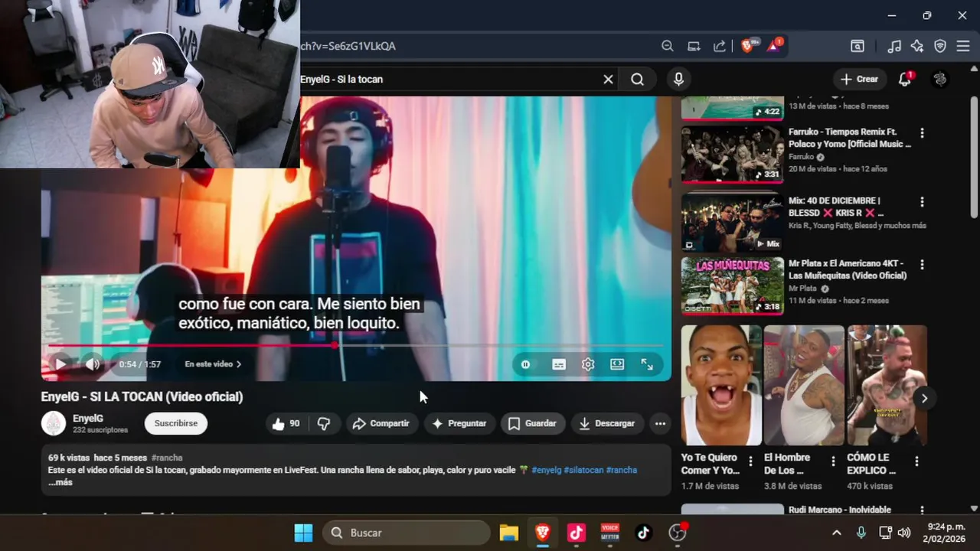980x551 pixels.
Task: Click the music note playlist icon
Action: [x=894, y=46]
